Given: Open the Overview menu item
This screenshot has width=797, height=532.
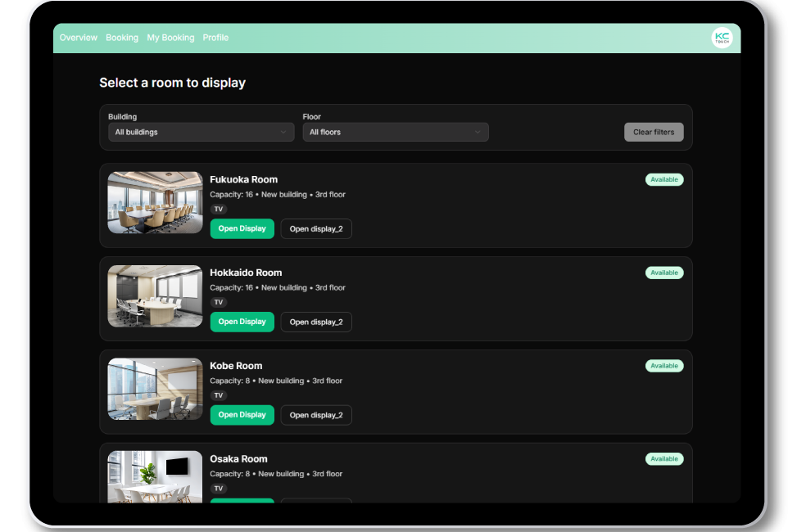Looking at the screenshot, I should (79, 38).
